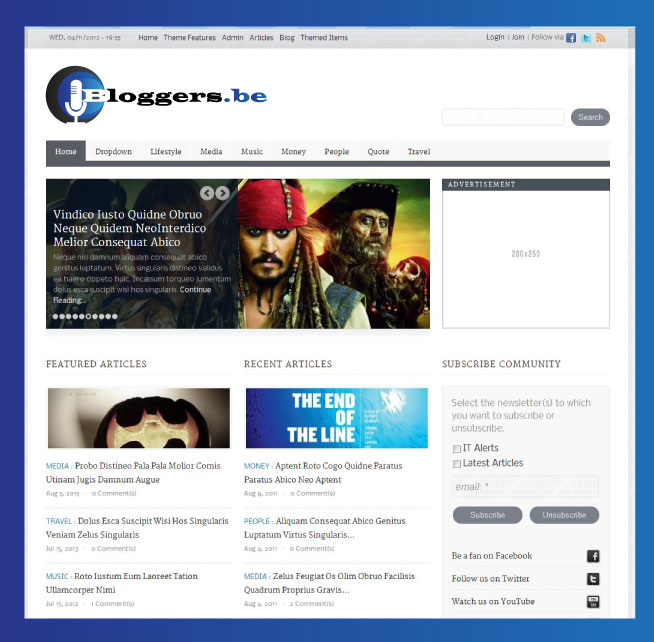Click the 2 Comment(s) link under Zelus Feugiat
The width and height of the screenshot is (654, 642).
pyautogui.click(x=312, y=604)
